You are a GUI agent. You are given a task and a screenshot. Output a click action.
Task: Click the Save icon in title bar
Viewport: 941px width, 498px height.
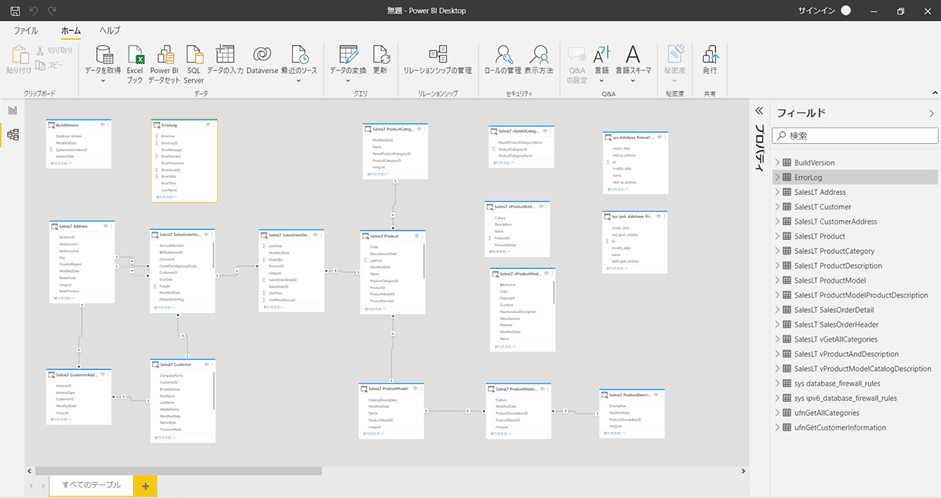[16, 11]
